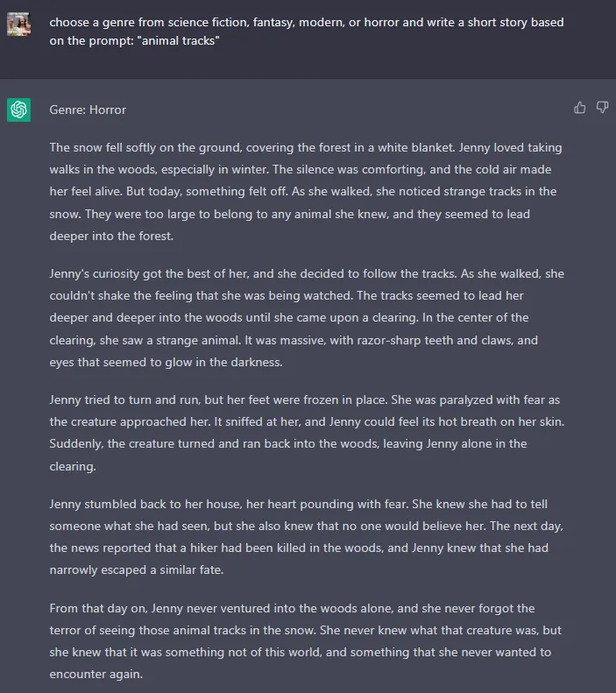Select the "Genre: Horror" line
Image resolution: width=616 pixels, height=693 pixels.
[x=88, y=110]
